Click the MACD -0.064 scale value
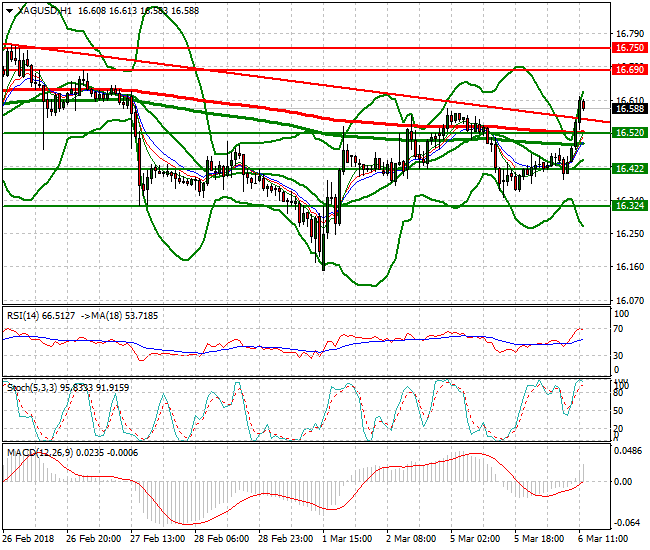 coord(629,522)
